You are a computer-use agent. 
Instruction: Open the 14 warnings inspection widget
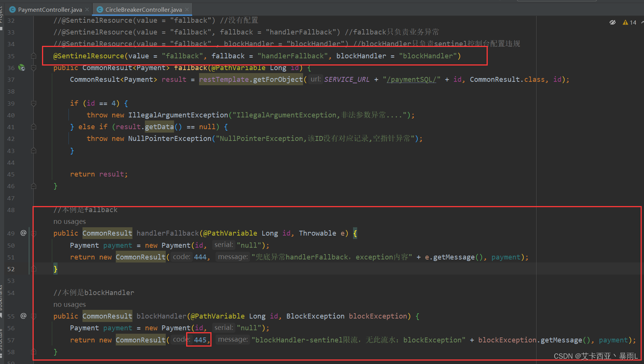tap(630, 22)
